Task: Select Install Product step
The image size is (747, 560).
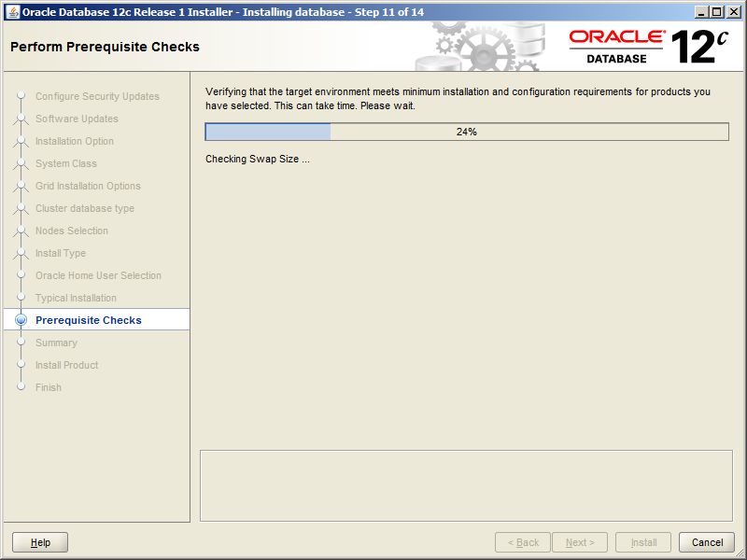Action: (x=66, y=365)
